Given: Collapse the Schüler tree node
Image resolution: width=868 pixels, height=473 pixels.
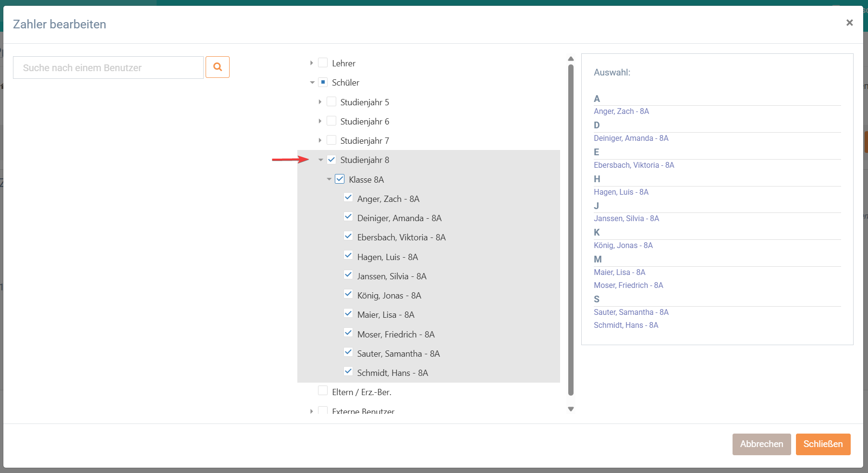Looking at the screenshot, I should tap(312, 83).
